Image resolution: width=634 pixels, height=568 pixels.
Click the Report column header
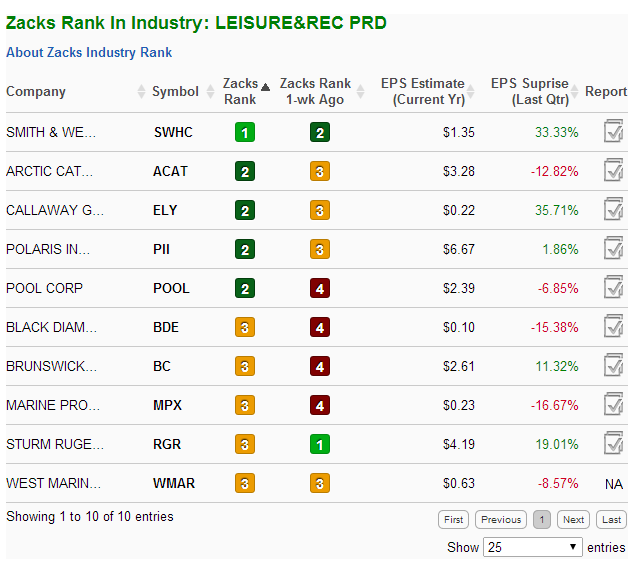click(606, 91)
